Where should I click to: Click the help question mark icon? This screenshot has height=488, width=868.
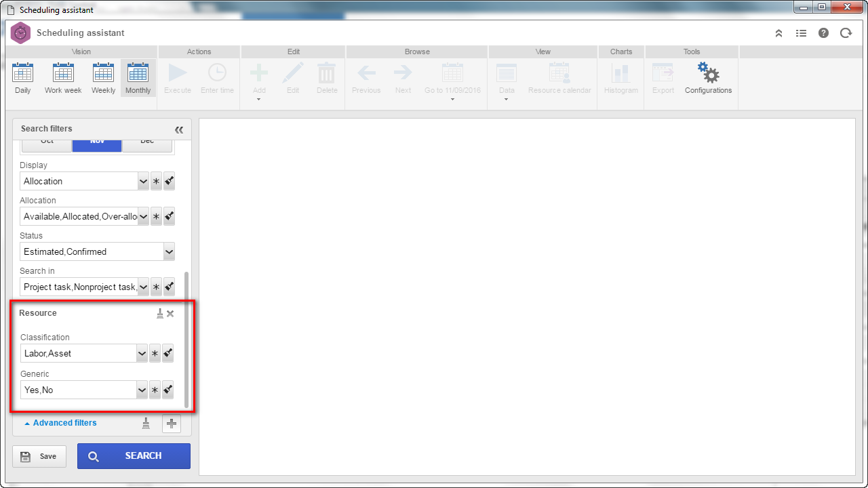click(823, 33)
